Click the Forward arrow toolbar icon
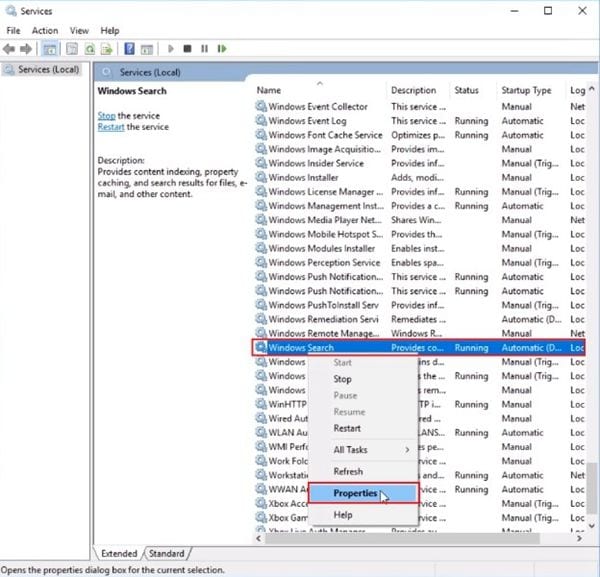Image resolution: width=600 pixels, height=577 pixels. pyautogui.click(x=26, y=49)
